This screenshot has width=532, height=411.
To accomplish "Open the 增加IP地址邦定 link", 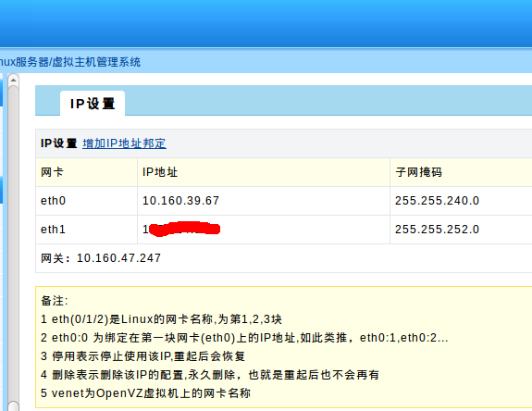I will pyautogui.click(x=124, y=143).
